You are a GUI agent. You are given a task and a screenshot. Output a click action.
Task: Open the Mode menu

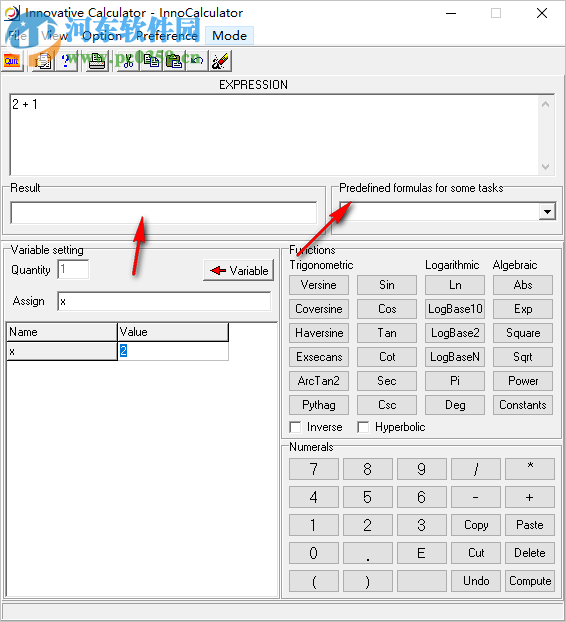[x=229, y=36]
